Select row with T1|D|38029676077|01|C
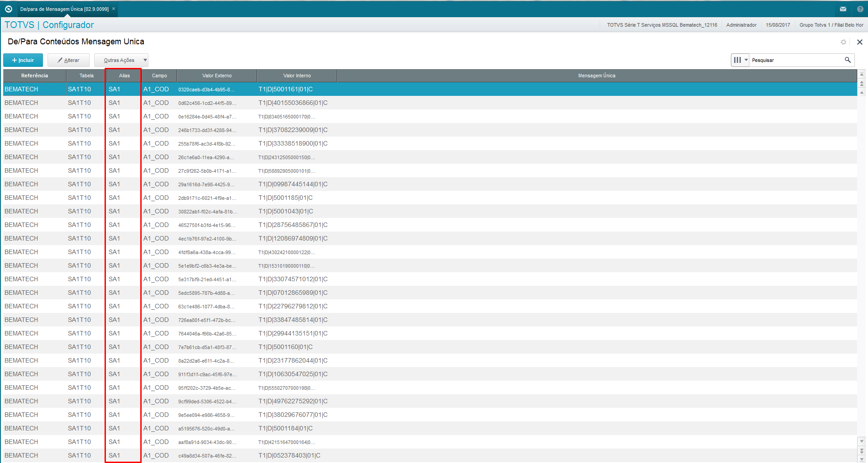The height and width of the screenshot is (463, 868). tap(430, 415)
